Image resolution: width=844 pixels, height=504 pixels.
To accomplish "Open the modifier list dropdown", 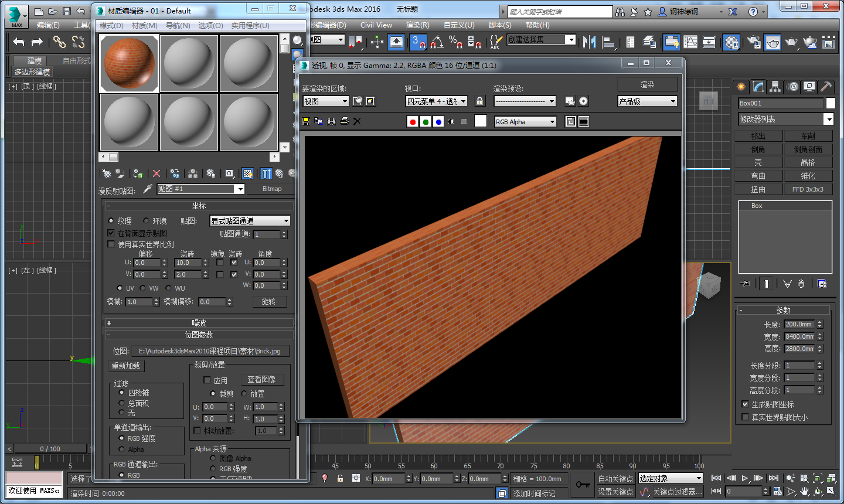I will [x=785, y=119].
